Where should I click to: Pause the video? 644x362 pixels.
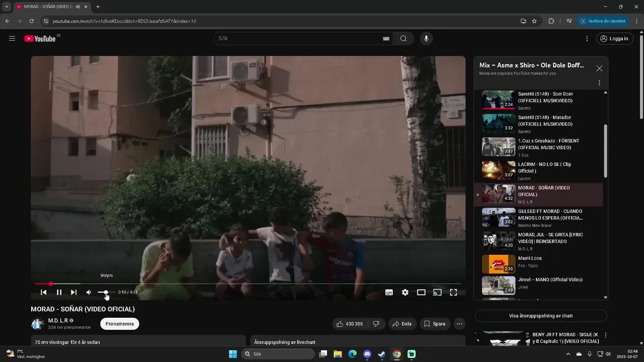[59, 292]
